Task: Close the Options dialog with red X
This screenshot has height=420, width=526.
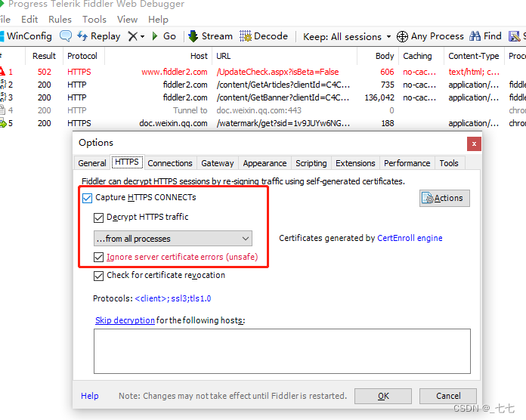Action: coord(474,144)
